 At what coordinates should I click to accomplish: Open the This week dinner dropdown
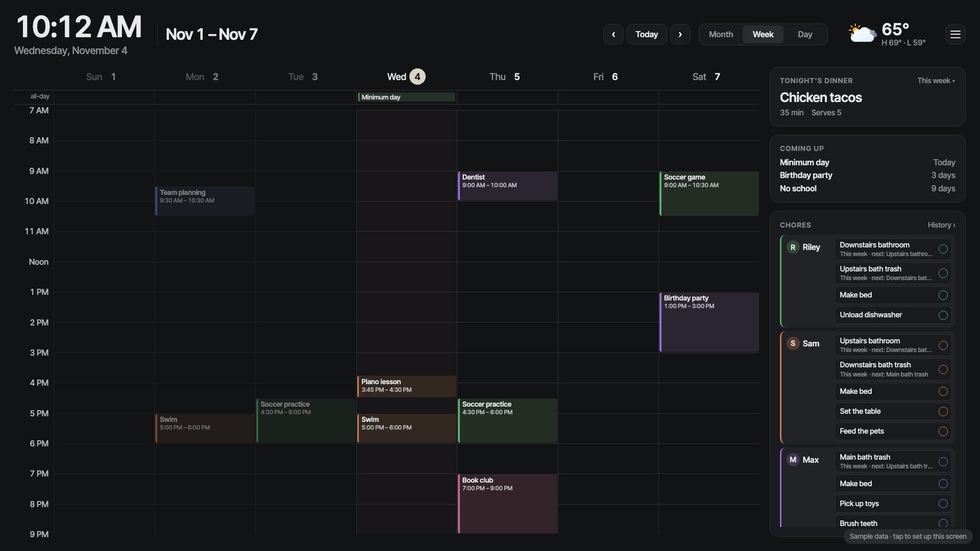(936, 81)
